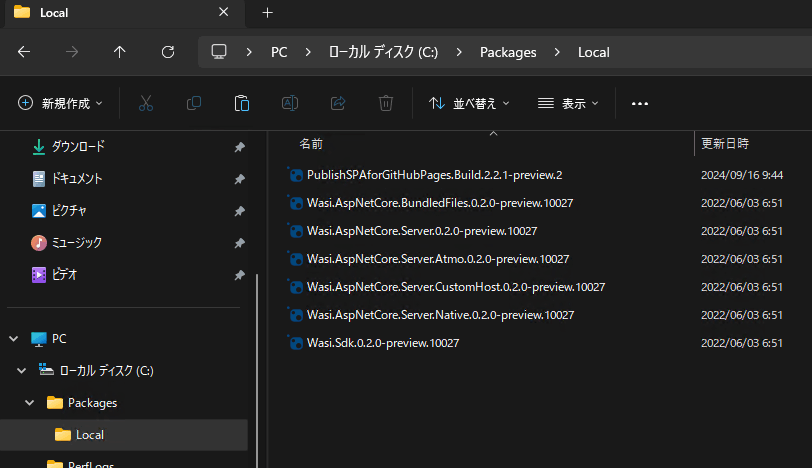The width and height of the screenshot is (812, 468).
Task: Select the Local tab
Action: (x=124, y=12)
